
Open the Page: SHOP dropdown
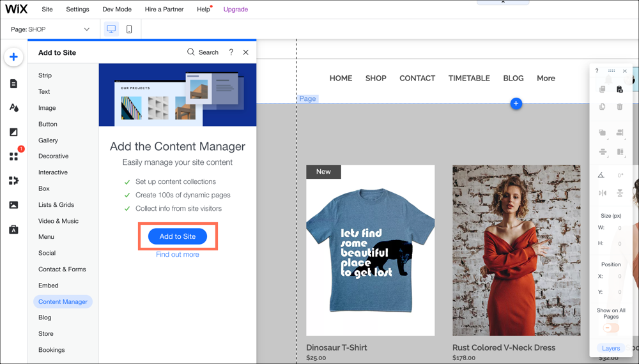click(50, 29)
